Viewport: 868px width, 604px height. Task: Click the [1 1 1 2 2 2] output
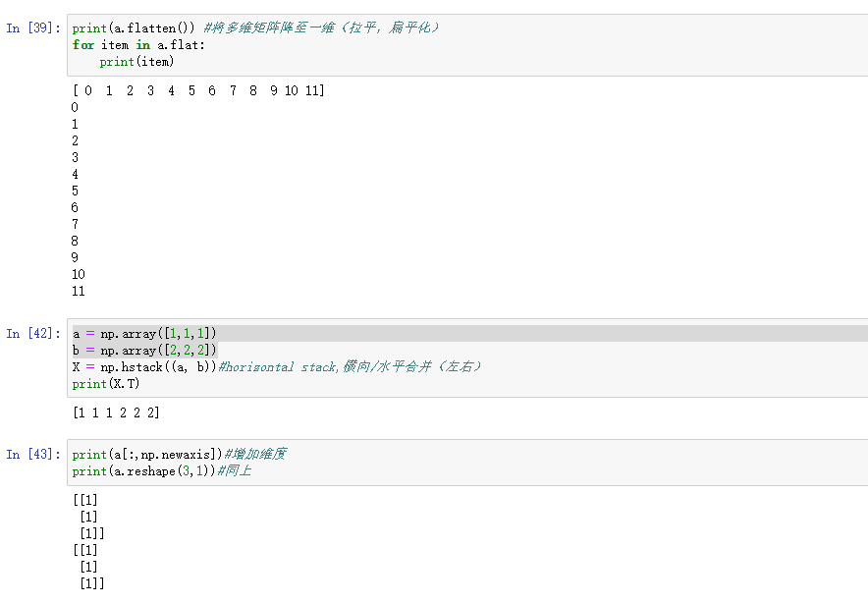[116, 413]
